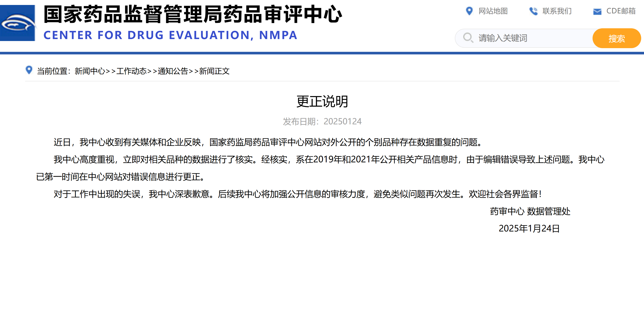644x318 pixels.
Task: Go to 工作动态 in breadcrumb
Action: 131,71
